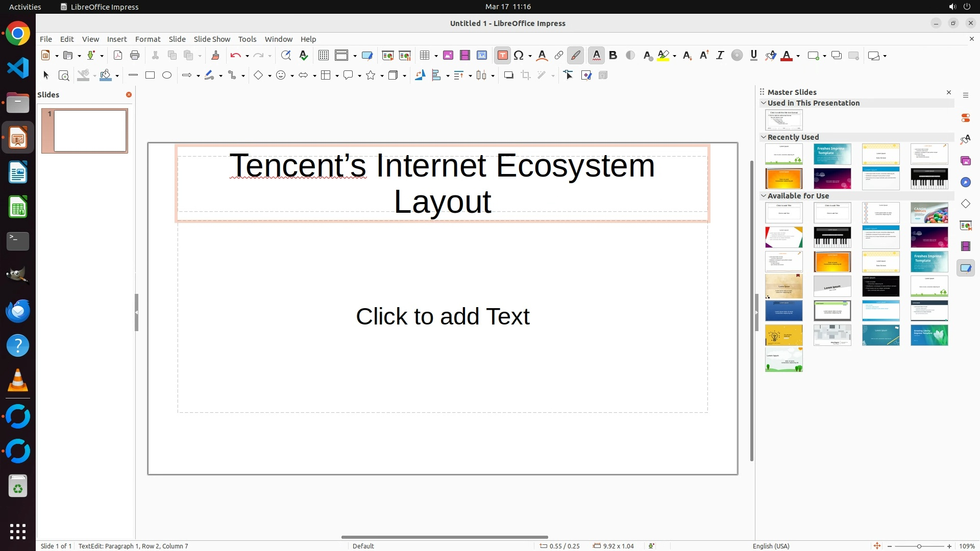Click the English (USA) language status field

coord(771,546)
